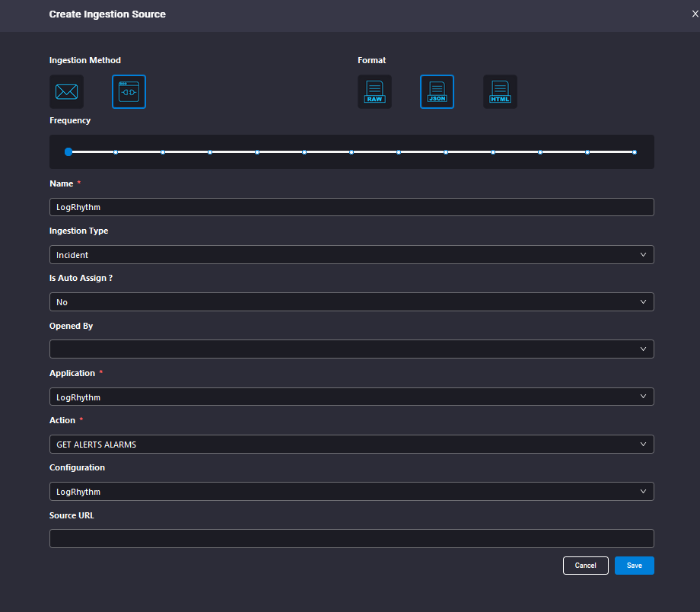Image resolution: width=700 pixels, height=612 pixels.
Task: Open the Is Auto Assign dropdown
Action: click(352, 302)
